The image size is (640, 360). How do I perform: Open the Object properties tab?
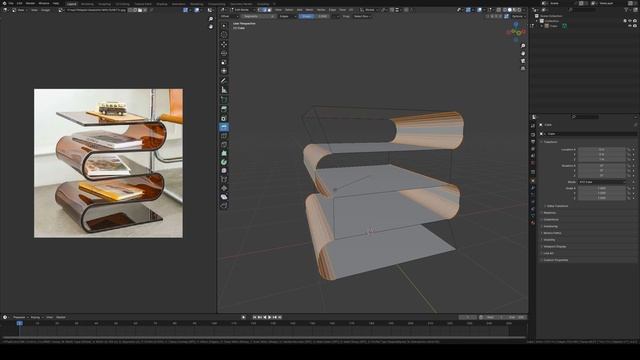(533, 180)
